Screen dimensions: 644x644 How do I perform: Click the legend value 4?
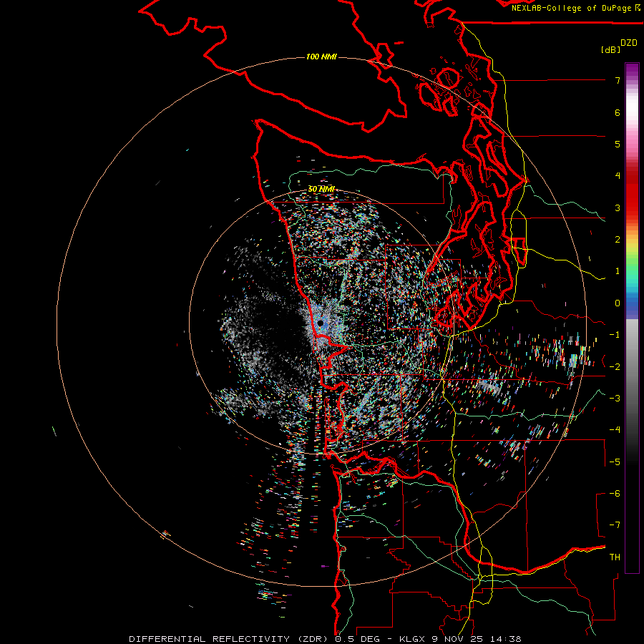618,176
